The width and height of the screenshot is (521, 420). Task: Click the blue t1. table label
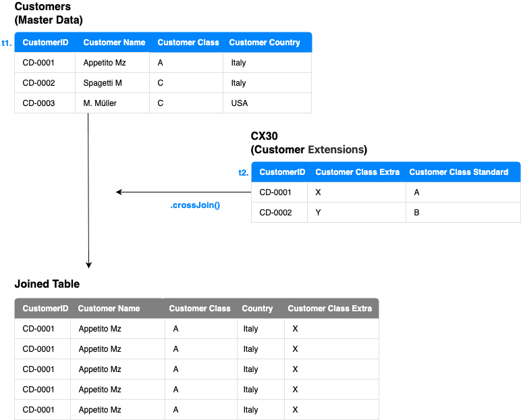pos(7,43)
